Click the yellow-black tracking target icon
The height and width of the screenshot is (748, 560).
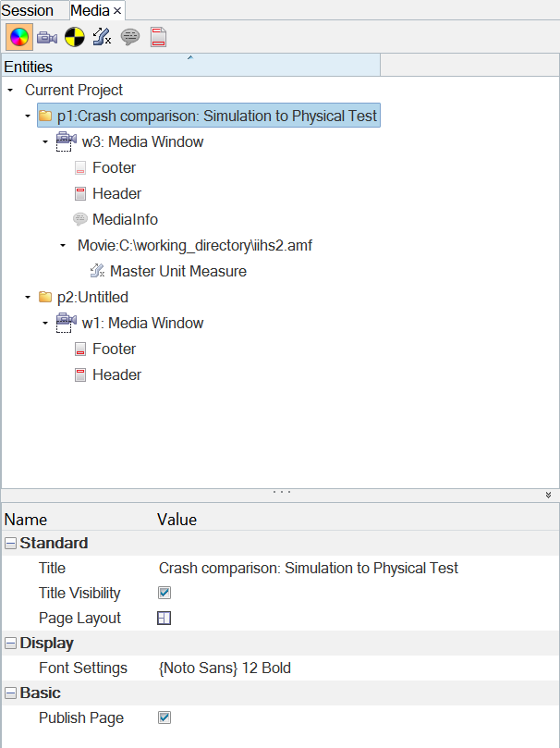pyautogui.click(x=75, y=38)
